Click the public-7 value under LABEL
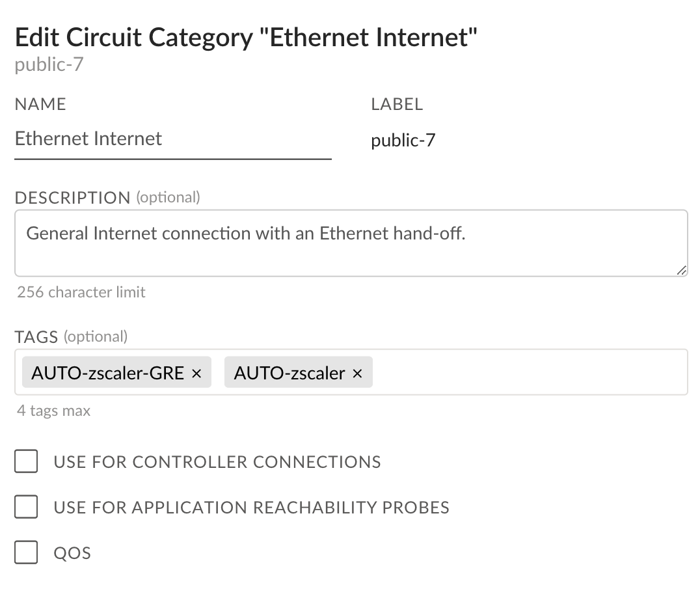The height and width of the screenshot is (600, 700). coord(403,141)
